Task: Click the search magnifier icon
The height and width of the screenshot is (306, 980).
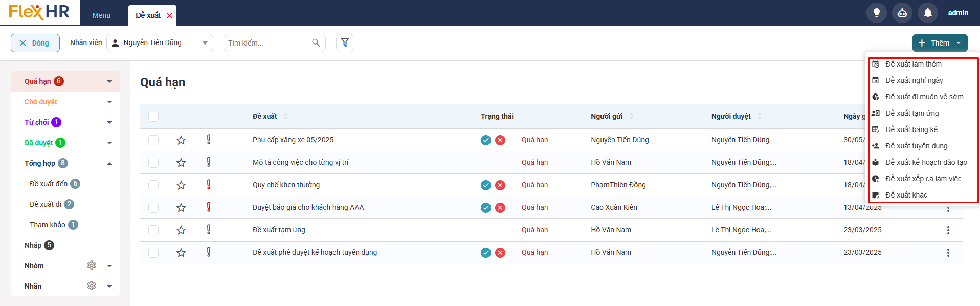Action: click(x=316, y=43)
